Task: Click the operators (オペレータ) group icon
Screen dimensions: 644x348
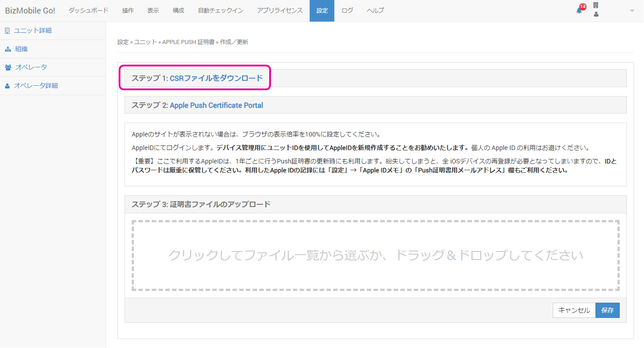Action: click(8, 67)
